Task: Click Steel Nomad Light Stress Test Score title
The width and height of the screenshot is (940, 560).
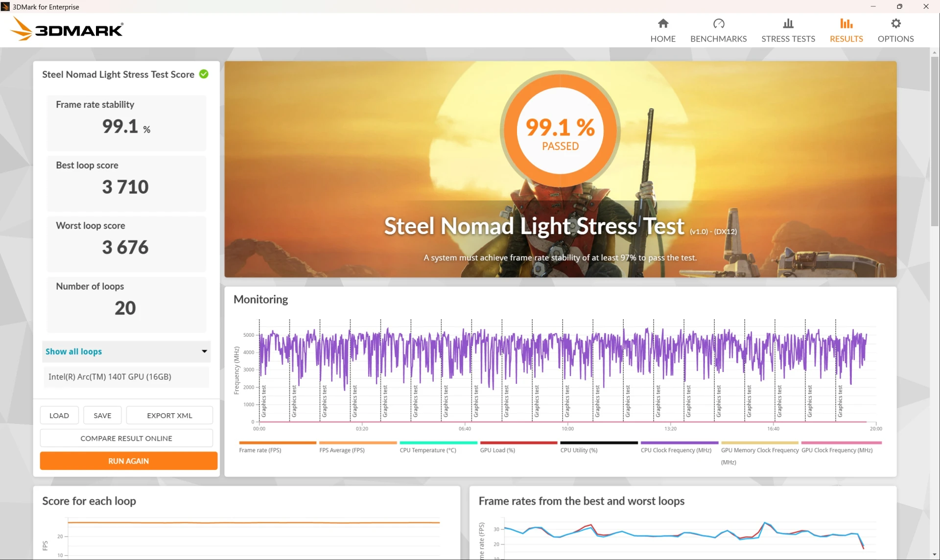Action: (x=118, y=74)
